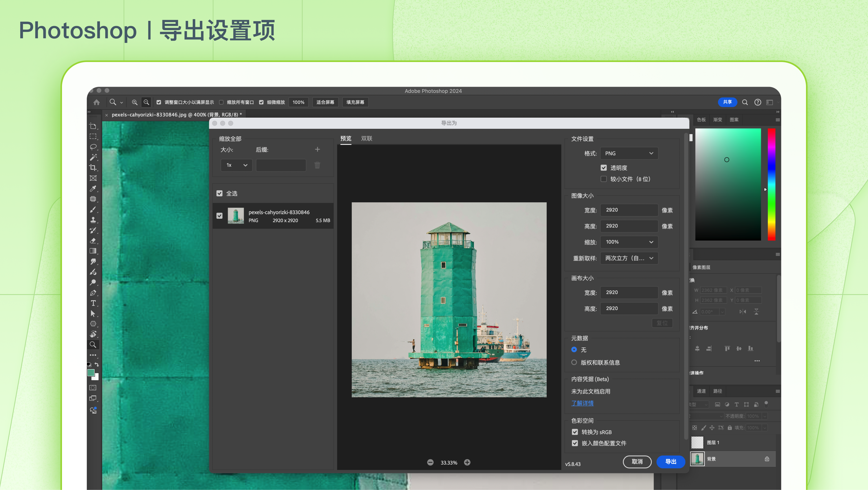The image size is (868, 490).
Task: Click the plus icon to add scale size
Action: pyautogui.click(x=318, y=149)
